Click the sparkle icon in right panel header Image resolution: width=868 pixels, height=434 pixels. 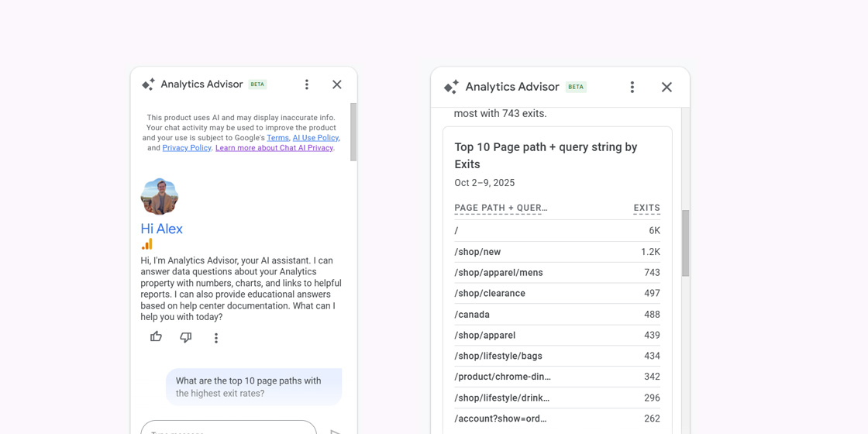451,87
